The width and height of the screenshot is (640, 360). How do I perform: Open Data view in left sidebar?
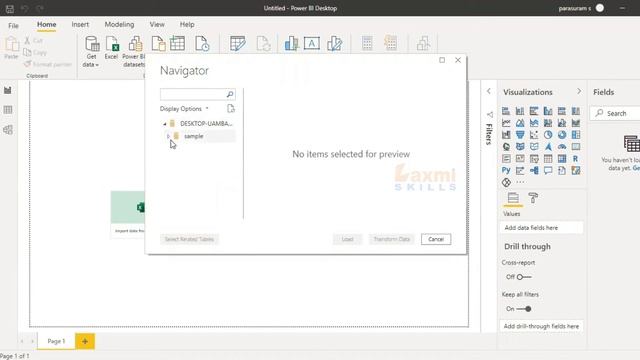(8, 110)
